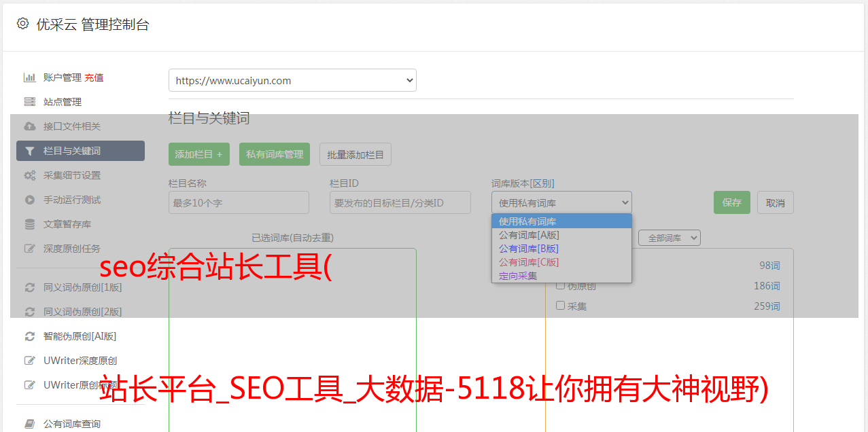The height and width of the screenshot is (432, 868).
Task: Click the play icon next to 手动运行测试
Action: (30, 200)
